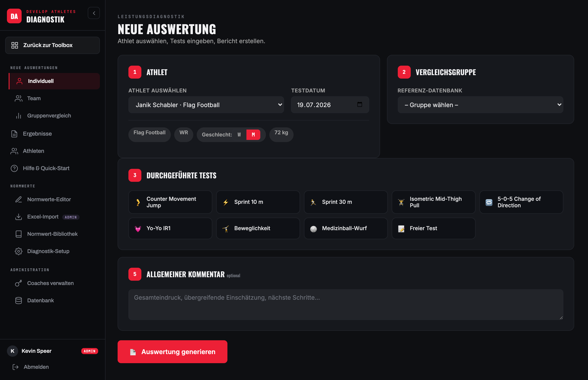This screenshot has width=588, height=380.
Task: Open the Datenbank admin page
Action: coord(54,301)
